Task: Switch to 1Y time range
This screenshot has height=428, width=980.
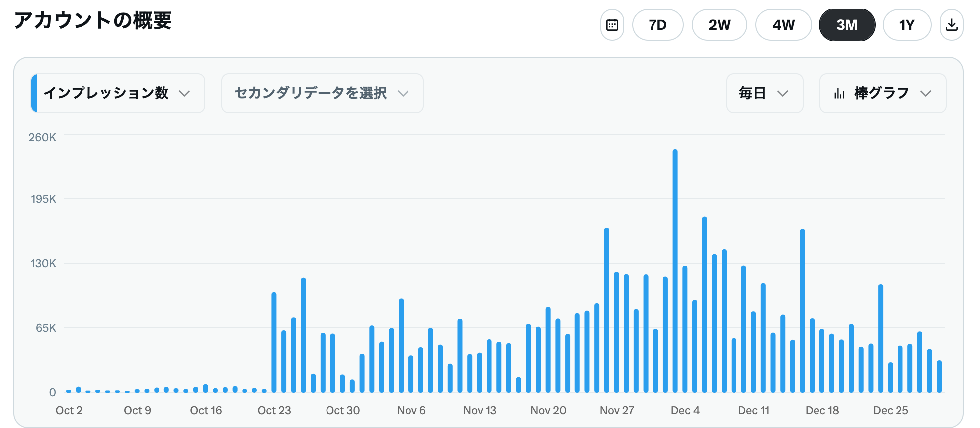Action: coord(906,25)
